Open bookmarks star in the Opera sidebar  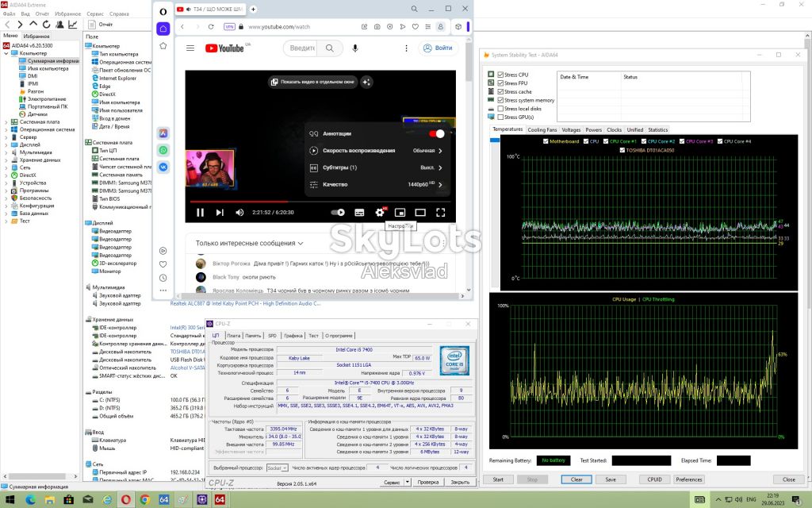tap(163, 45)
